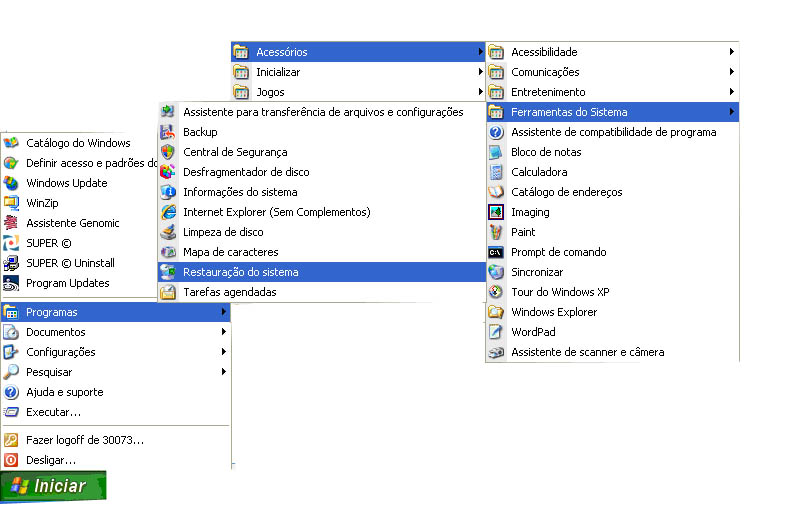The width and height of the screenshot is (789, 531).
Task: Click the Restauração do sistema icon
Action: pos(168,272)
